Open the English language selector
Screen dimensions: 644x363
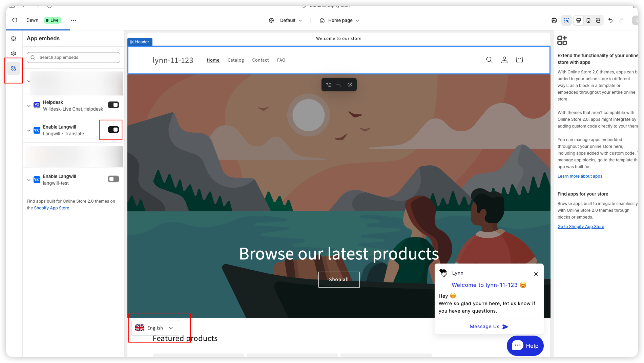(155, 328)
